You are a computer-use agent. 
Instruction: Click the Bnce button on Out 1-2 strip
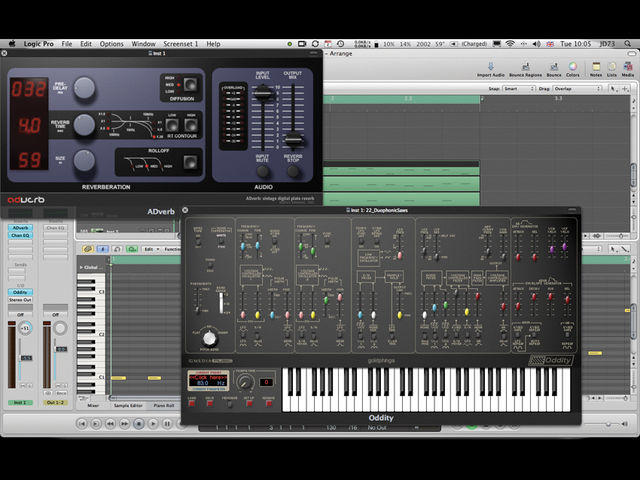pos(61,393)
